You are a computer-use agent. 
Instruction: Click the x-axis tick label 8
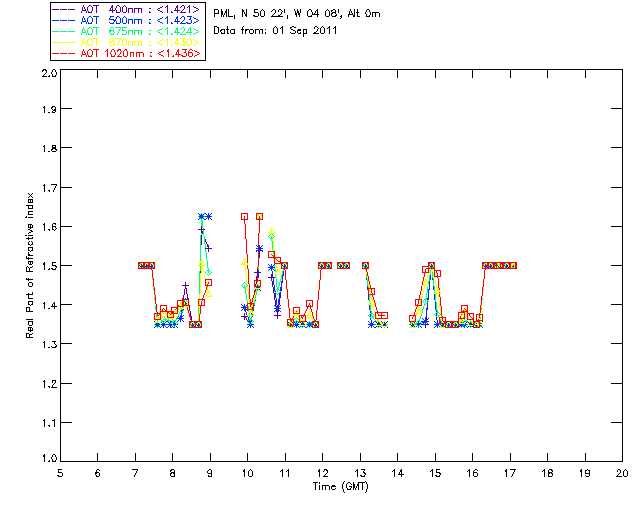tap(173, 473)
